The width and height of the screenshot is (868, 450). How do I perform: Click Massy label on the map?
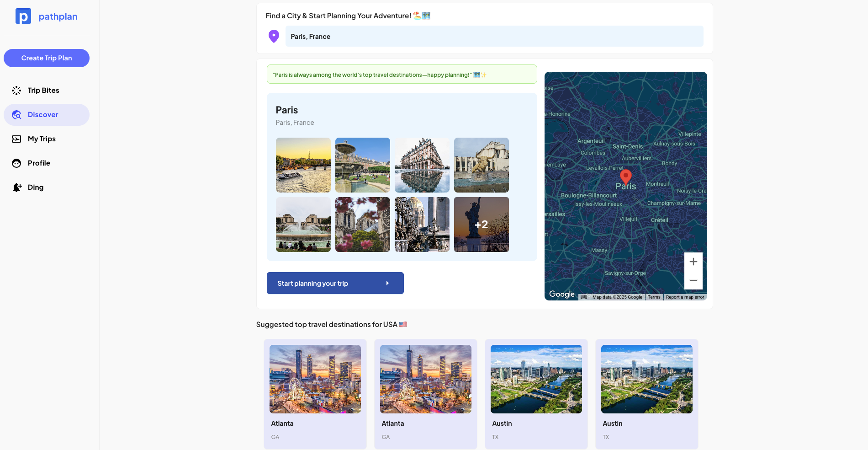(599, 250)
